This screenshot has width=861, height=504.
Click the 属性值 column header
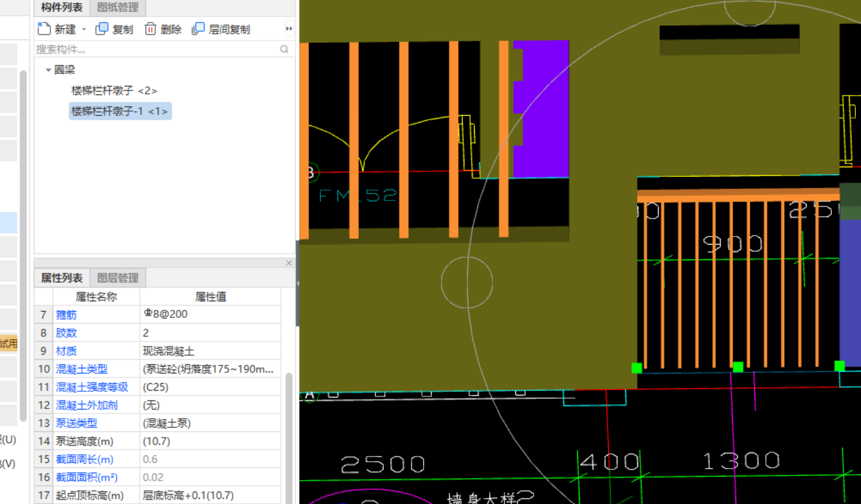(210, 297)
